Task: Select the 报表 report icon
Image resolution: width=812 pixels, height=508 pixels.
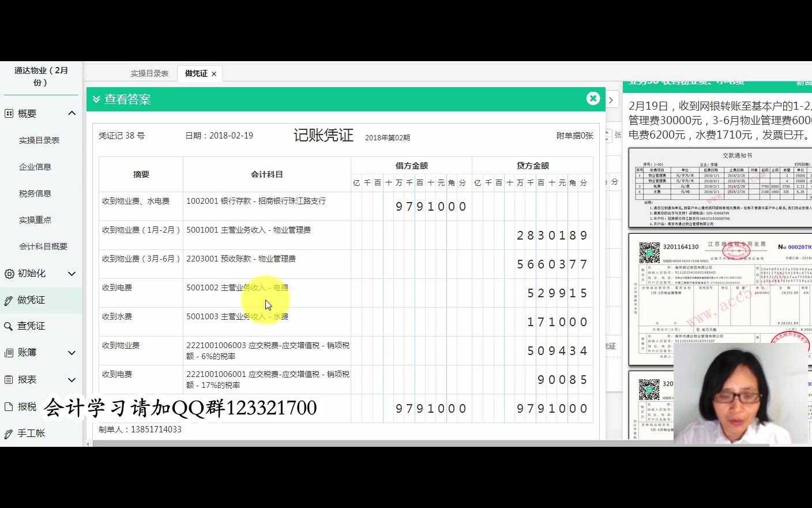Action: click(7, 379)
